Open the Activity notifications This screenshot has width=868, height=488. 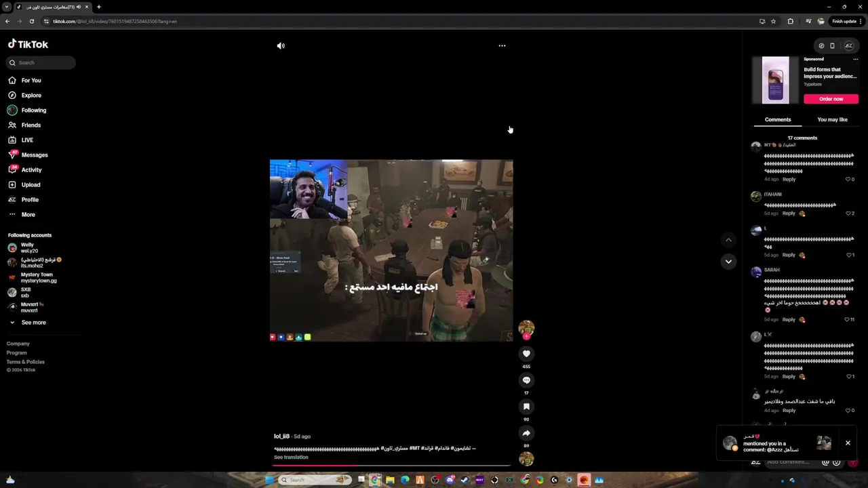click(x=31, y=170)
